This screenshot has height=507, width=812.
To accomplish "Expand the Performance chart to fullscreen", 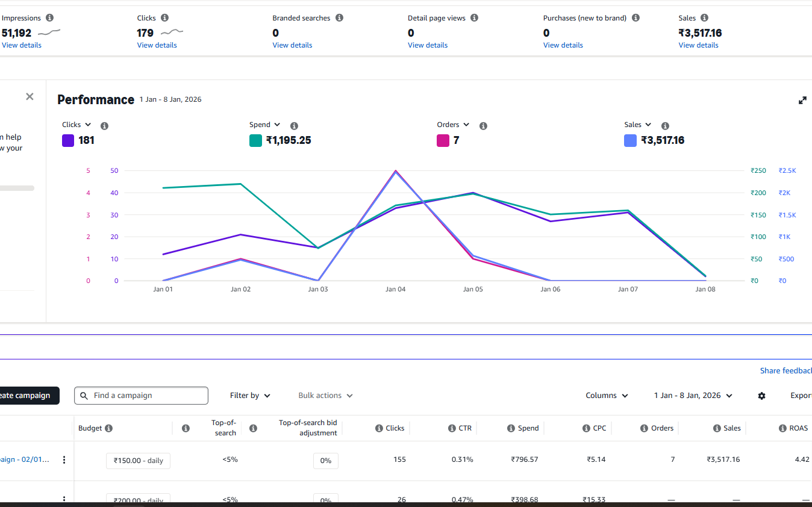I will [x=802, y=100].
